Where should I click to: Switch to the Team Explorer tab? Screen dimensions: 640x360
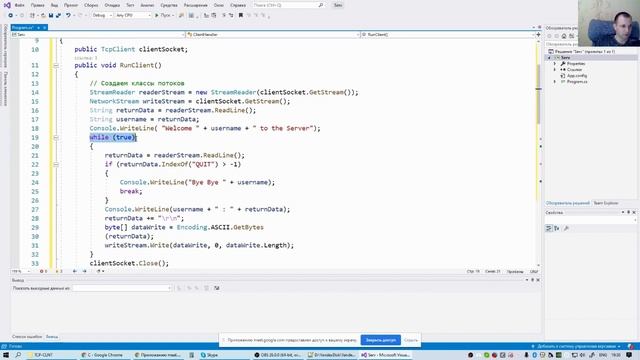click(606, 203)
